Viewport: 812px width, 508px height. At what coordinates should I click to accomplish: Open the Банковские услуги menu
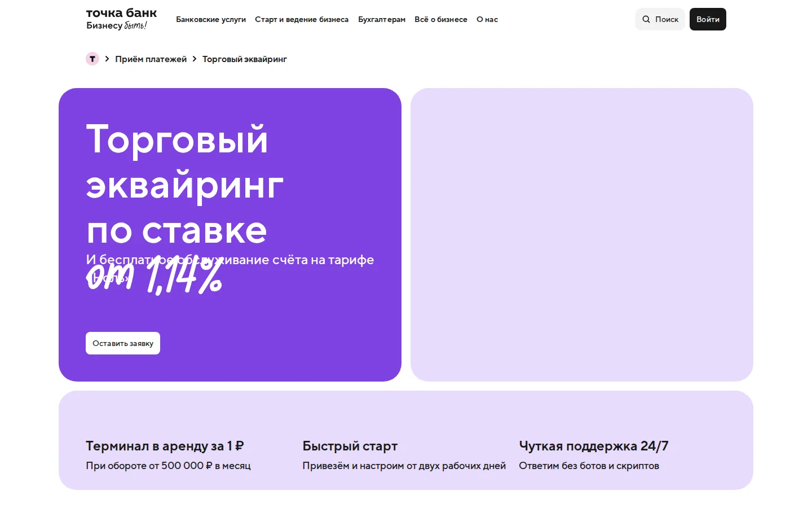click(211, 19)
